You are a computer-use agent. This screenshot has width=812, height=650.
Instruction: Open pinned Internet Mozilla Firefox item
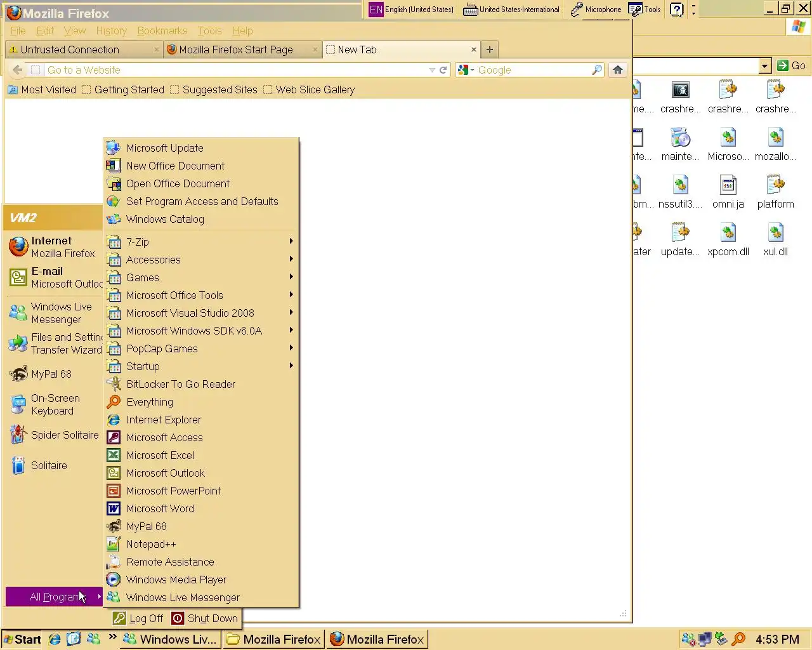coord(54,247)
